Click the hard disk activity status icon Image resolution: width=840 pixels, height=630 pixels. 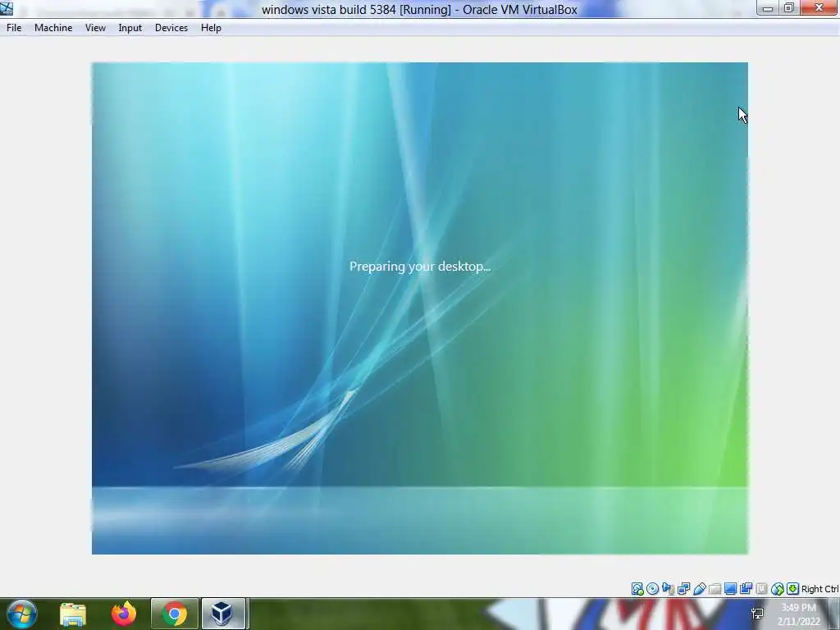[x=637, y=589]
